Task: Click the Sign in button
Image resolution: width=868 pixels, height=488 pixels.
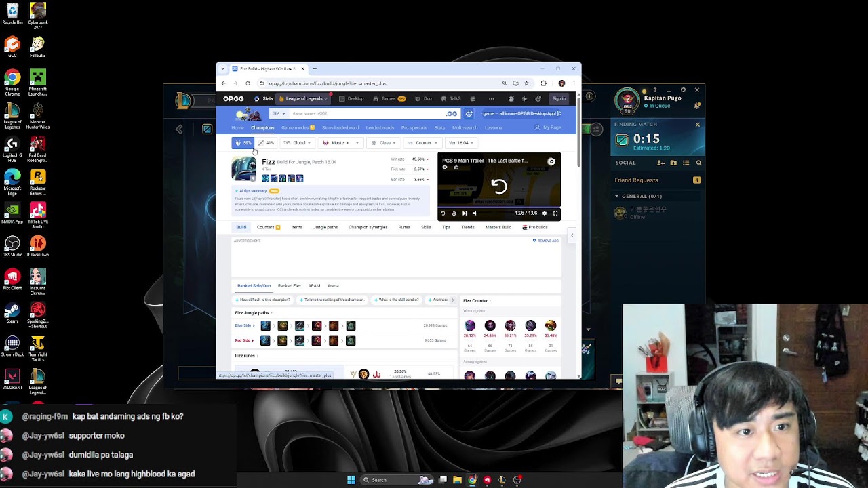Action: [x=559, y=99]
